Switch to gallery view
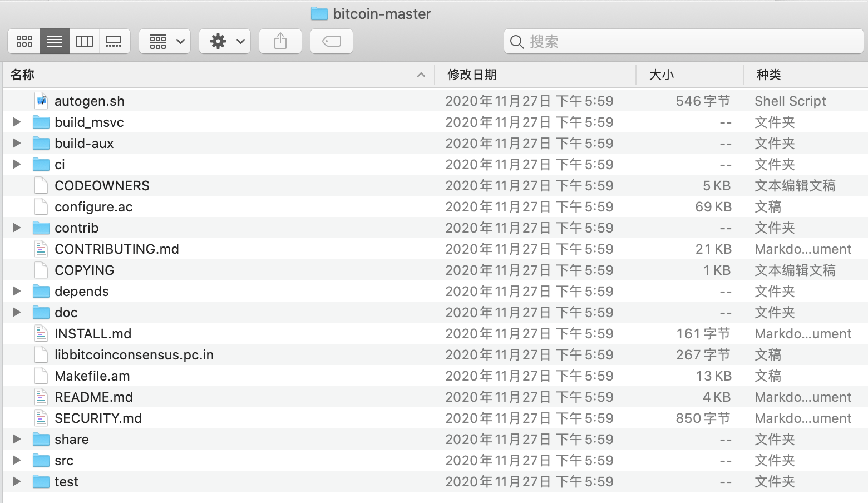Image resolution: width=868 pixels, height=503 pixels. click(x=114, y=41)
